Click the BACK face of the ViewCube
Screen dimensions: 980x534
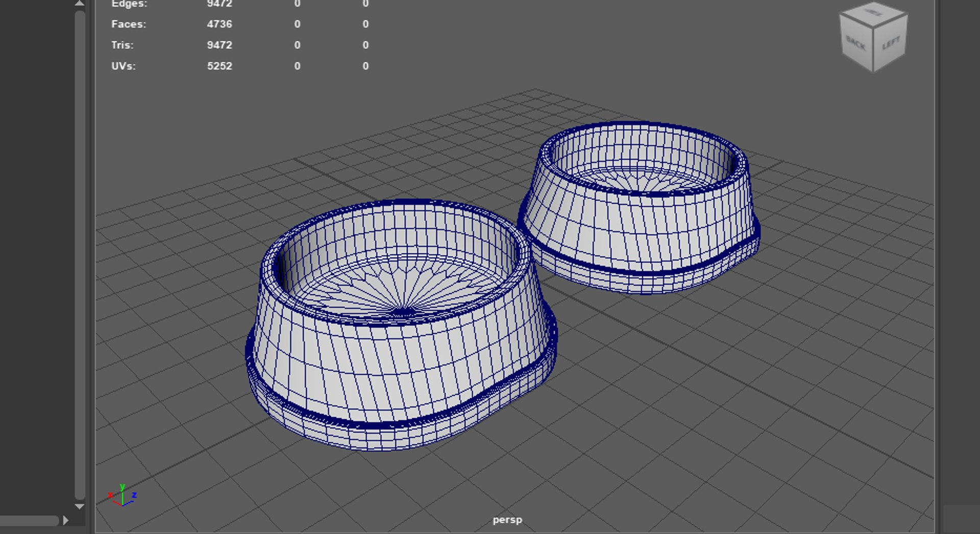856,44
